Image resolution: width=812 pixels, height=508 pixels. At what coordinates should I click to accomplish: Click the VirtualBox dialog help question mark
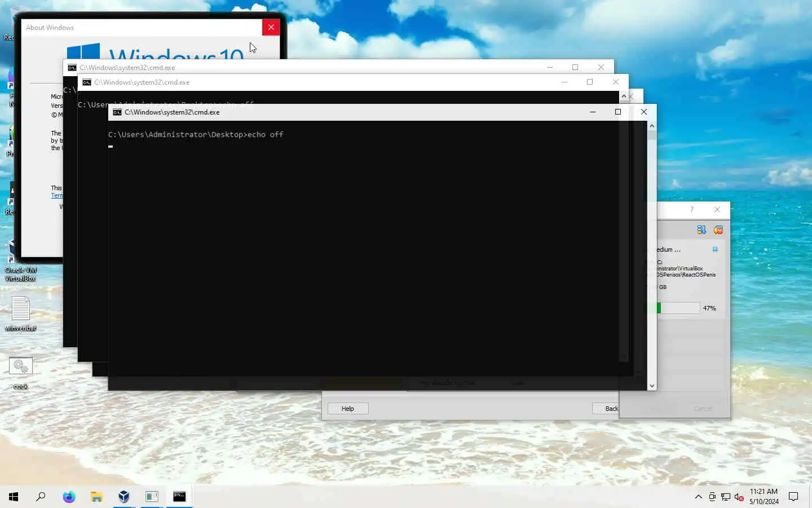click(692, 209)
